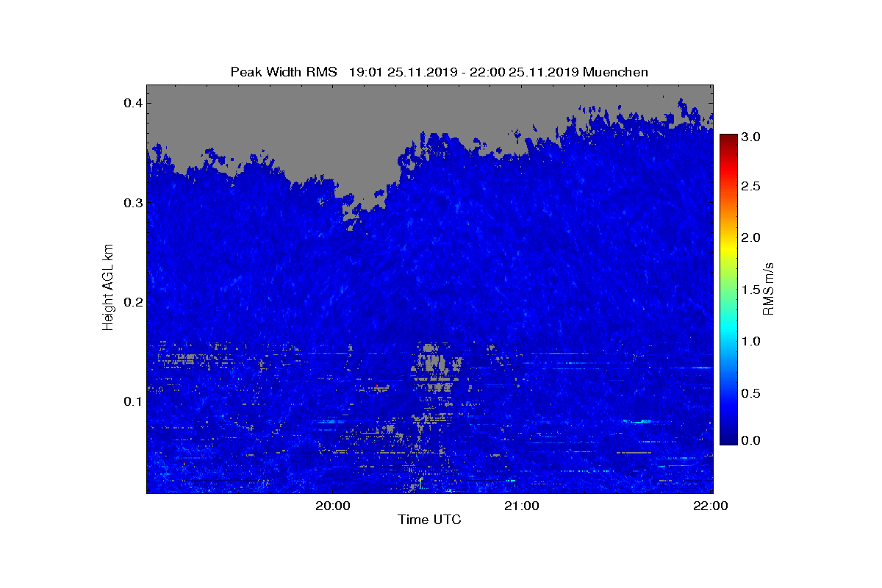Screen dimensions: 882x588
Task: Click the '0.1' height tick label
Action: coord(132,401)
